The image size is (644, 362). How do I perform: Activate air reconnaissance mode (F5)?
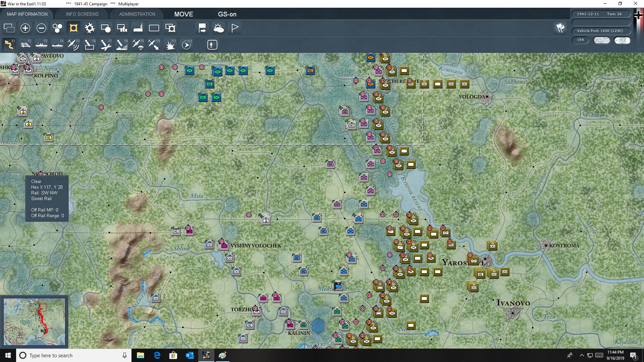click(x=73, y=45)
